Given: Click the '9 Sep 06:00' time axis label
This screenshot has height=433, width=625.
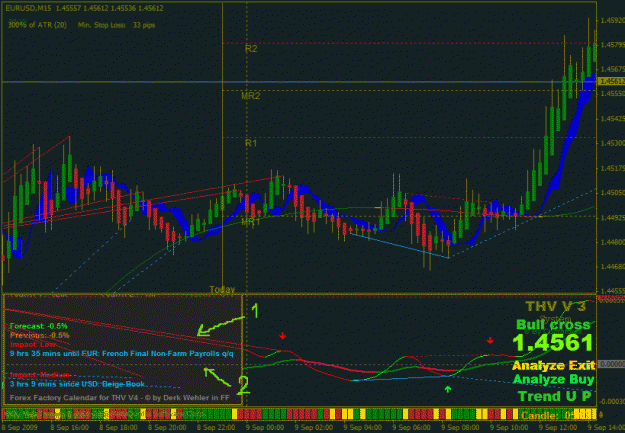Looking at the screenshot, I should click(411, 427).
